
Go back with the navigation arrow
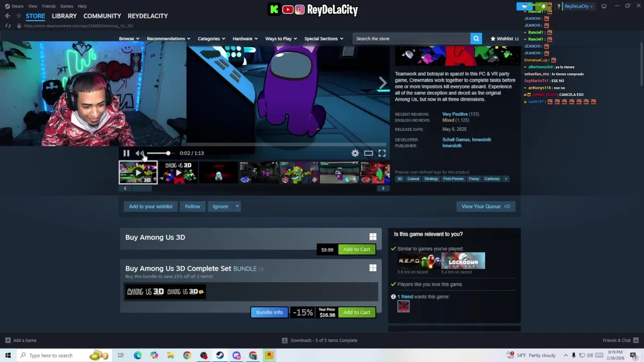coord(8,16)
